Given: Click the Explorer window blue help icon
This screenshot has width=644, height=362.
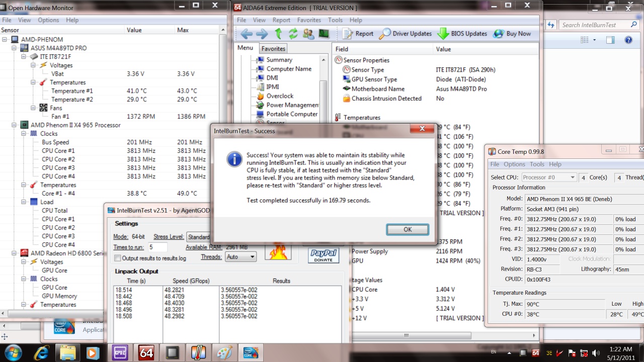Looking at the screenshot, I should pos(628,40).
